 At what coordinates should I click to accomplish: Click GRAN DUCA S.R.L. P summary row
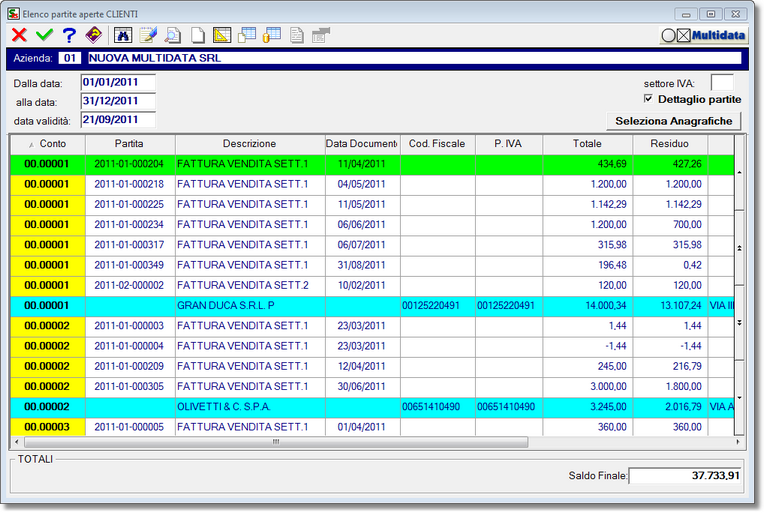(x=372, y=306)
